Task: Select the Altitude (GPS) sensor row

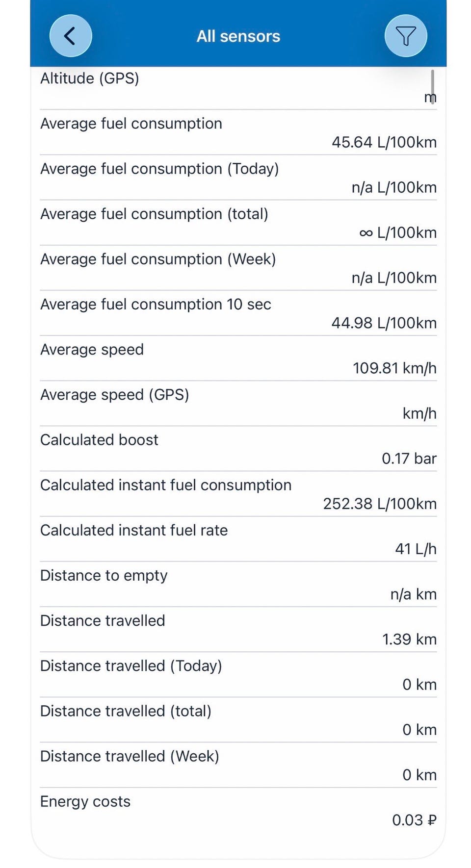Action: coord(238,88)
